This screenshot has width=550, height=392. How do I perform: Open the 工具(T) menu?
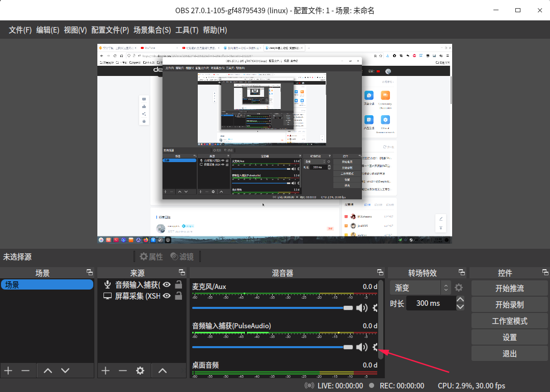[187, 30]
